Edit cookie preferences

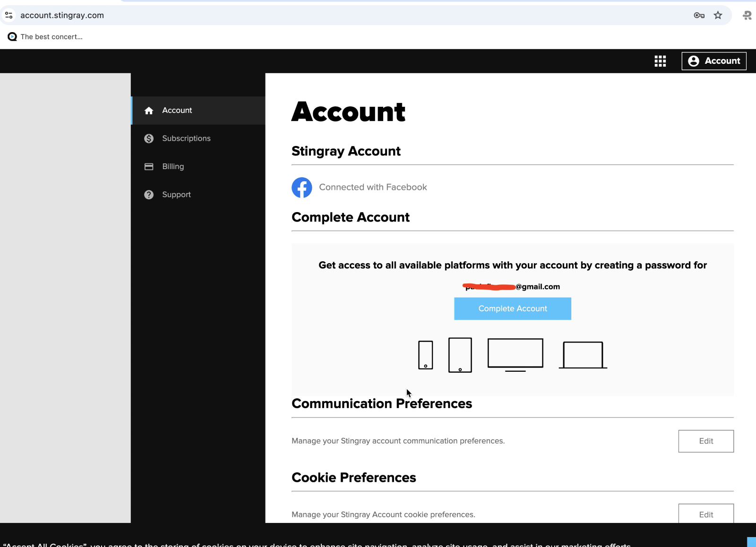click(706, 514)
